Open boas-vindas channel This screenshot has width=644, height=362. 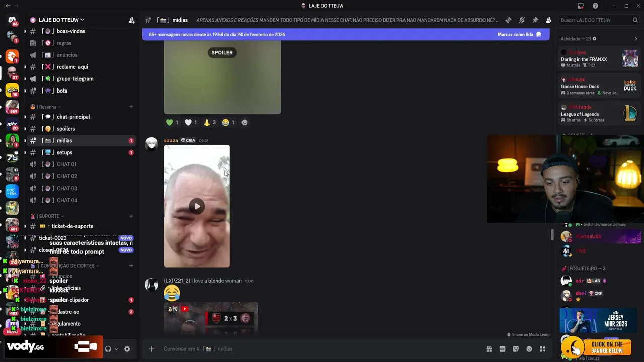(80, 31)
